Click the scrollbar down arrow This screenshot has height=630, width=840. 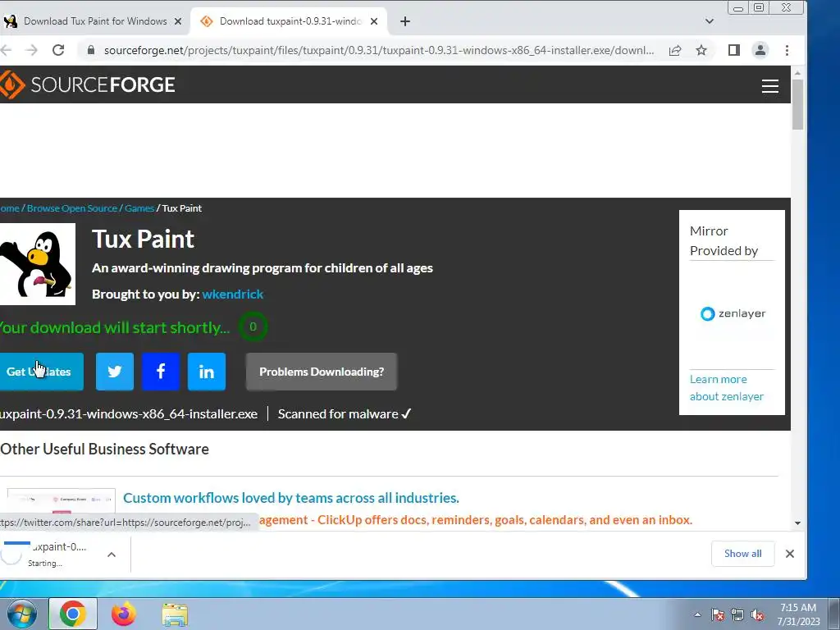[x=797, y=523]
